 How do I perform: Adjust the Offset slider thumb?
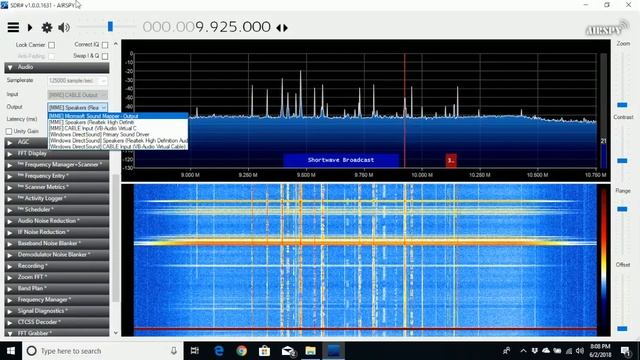[x=622, y=329]
